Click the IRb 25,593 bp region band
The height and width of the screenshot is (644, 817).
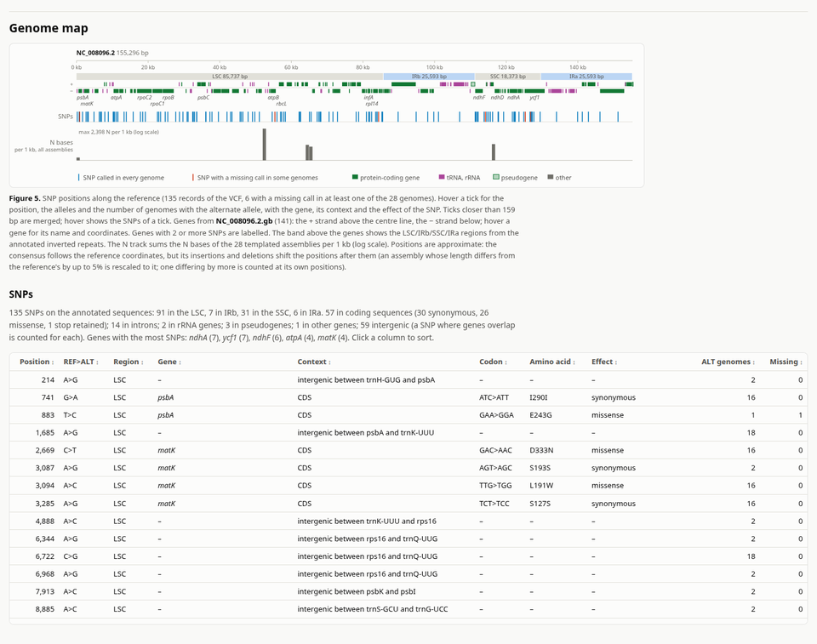429,76
